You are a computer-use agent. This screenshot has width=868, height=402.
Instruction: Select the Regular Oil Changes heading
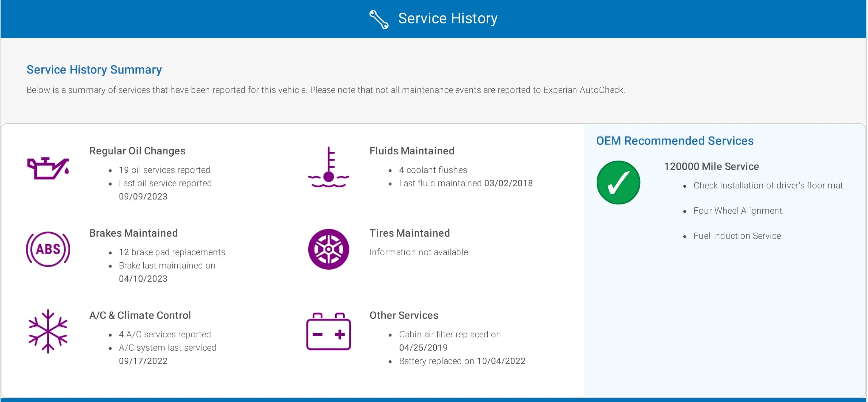(137, 151)
